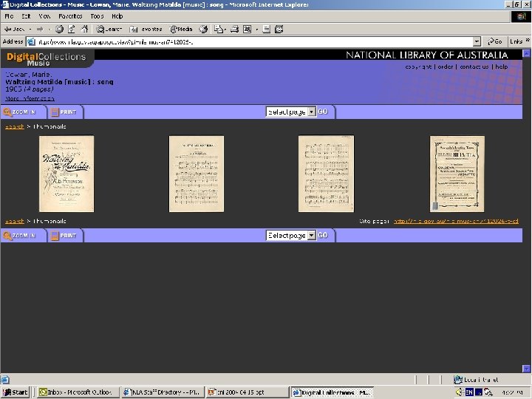
Task: Open the Favorites menu
Action: coord(70,16)
